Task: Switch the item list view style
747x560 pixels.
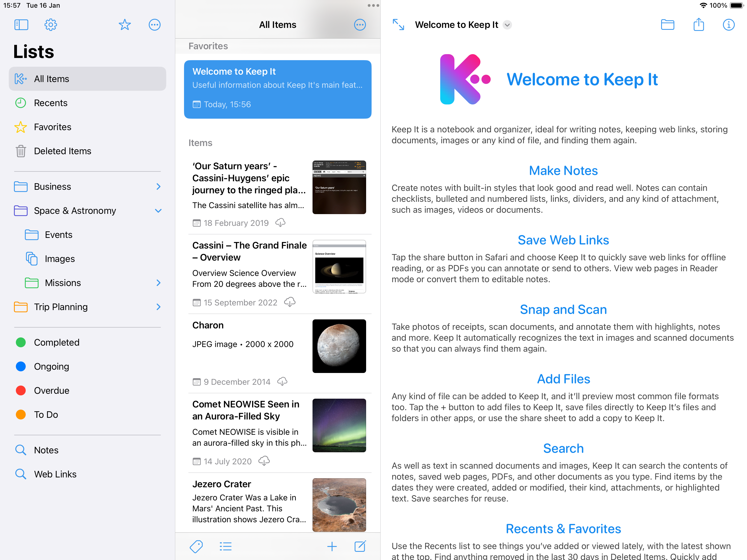Action: (x=226, y=547)
